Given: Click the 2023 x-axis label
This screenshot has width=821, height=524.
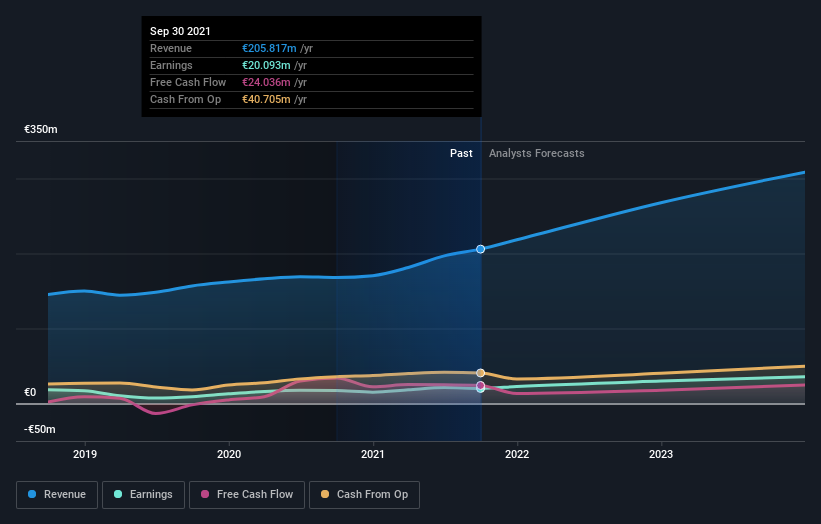Looking at the screenshot, I should click(x=661, y=454).
